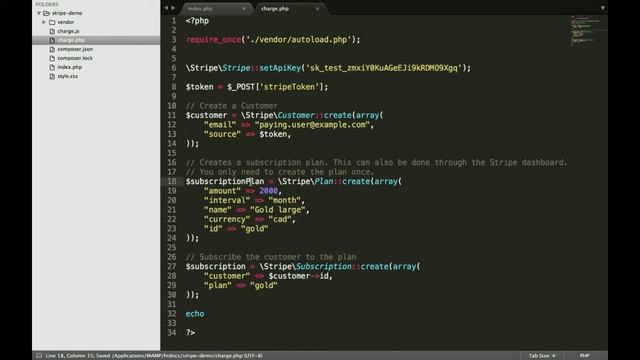Open composer.lock in the sidebar

(75, 58)
